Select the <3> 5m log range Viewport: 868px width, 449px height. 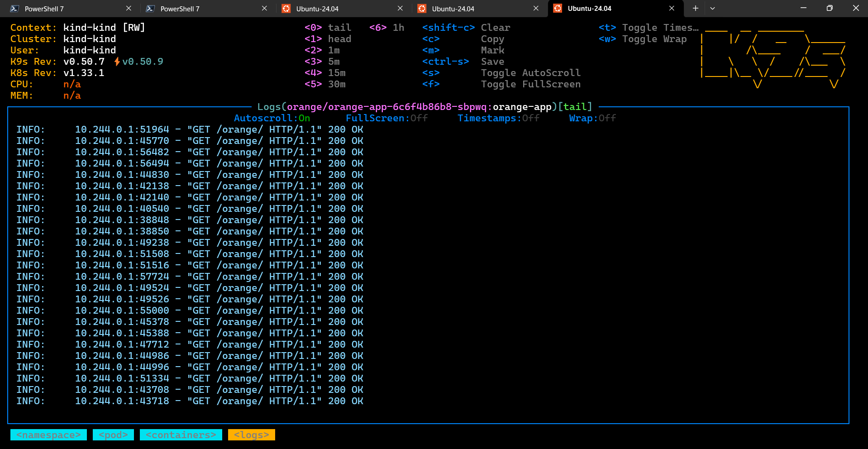322,62
